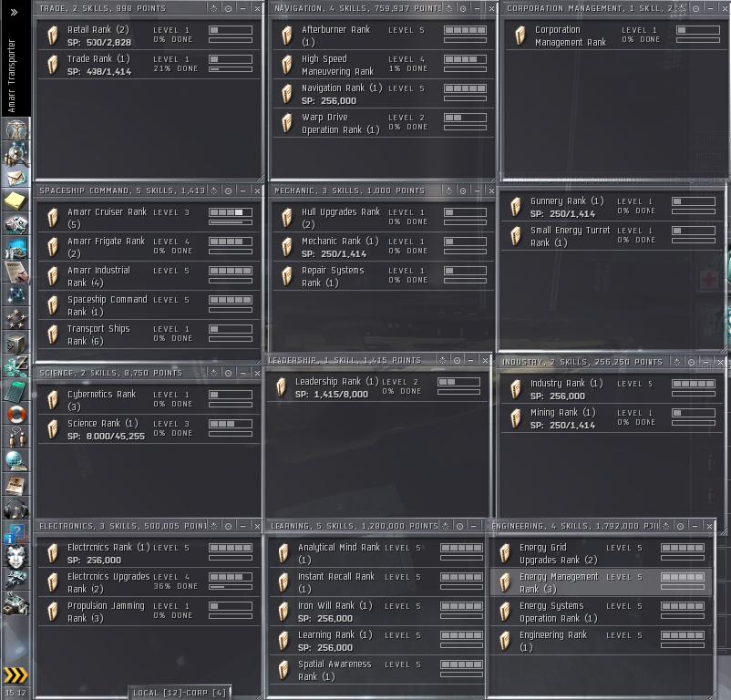Select Warp Drive Operation Rank skill
The image size is (731, 700).
(x=384, y=123)
